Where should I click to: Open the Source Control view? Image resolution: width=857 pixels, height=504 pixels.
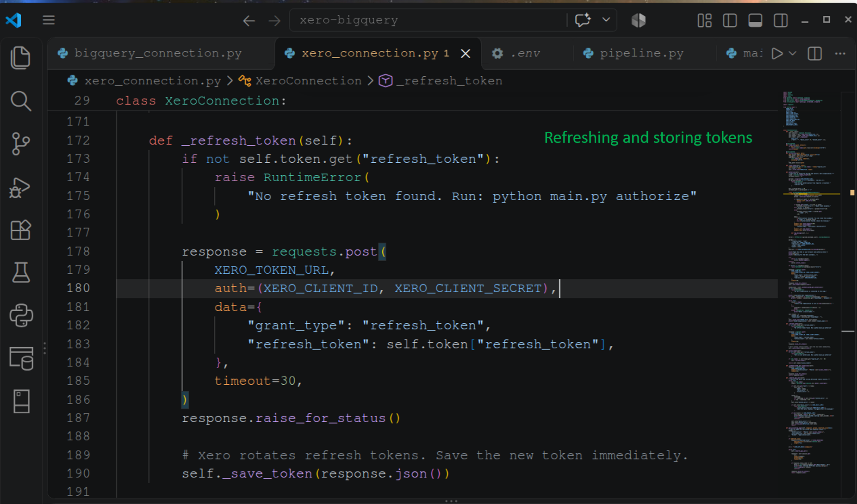point(20,144)
